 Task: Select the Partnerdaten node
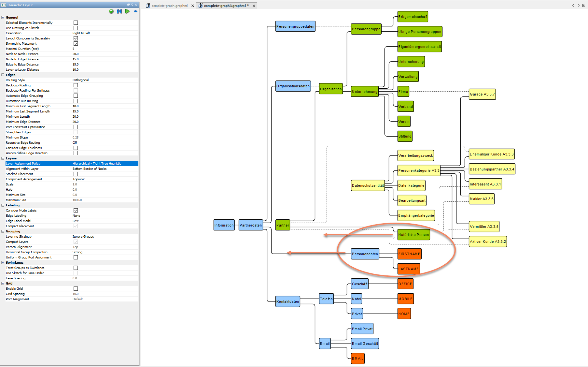(251, 225)
